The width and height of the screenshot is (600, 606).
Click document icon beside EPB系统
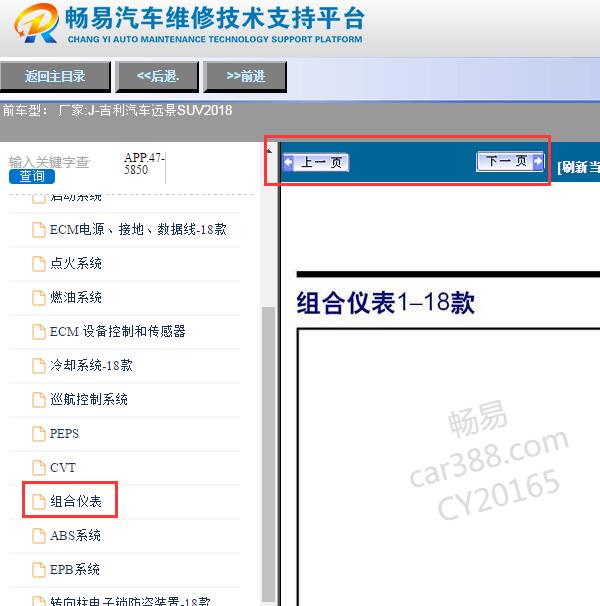39,570
